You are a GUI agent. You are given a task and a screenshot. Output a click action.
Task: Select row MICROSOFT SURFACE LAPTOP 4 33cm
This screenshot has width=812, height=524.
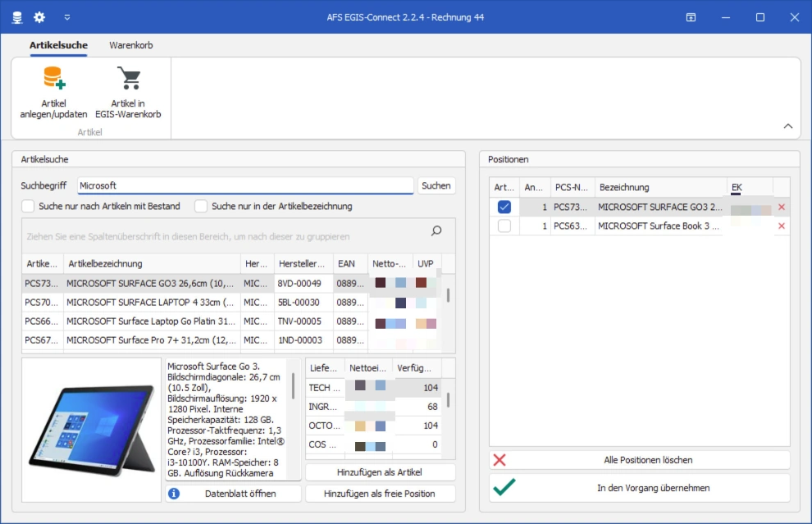(231, 303)
